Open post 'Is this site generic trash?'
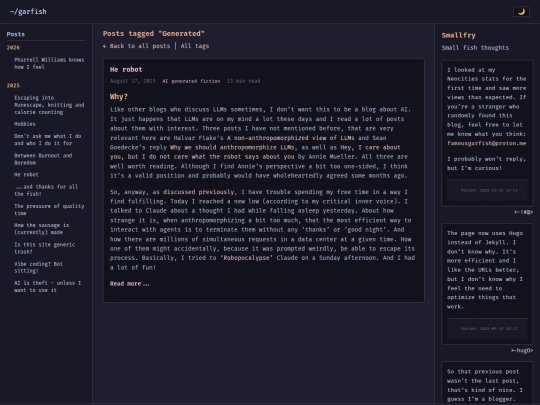Viewport: 540px width, 405px height. pyautogui.click(x=44, y=248)
